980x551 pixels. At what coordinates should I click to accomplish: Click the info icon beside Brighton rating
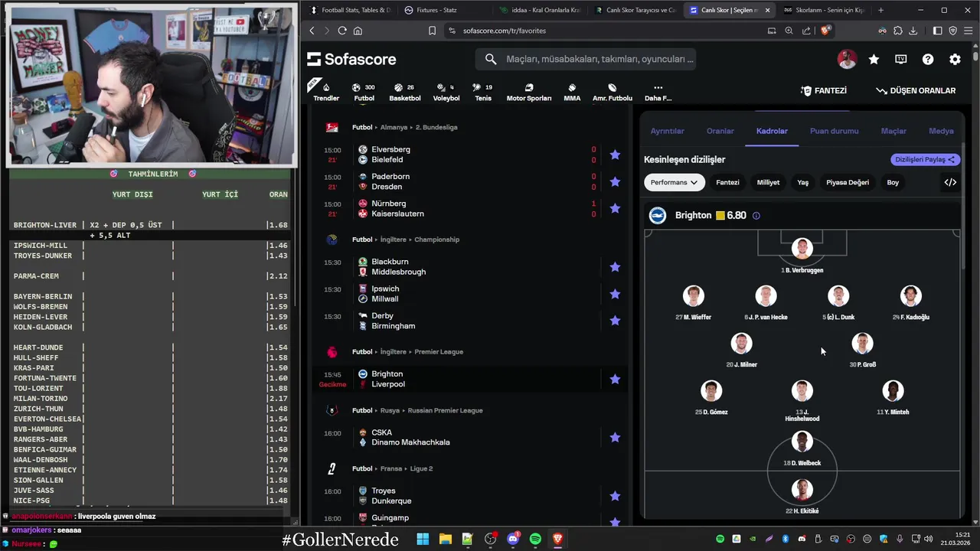click(756, 216)
